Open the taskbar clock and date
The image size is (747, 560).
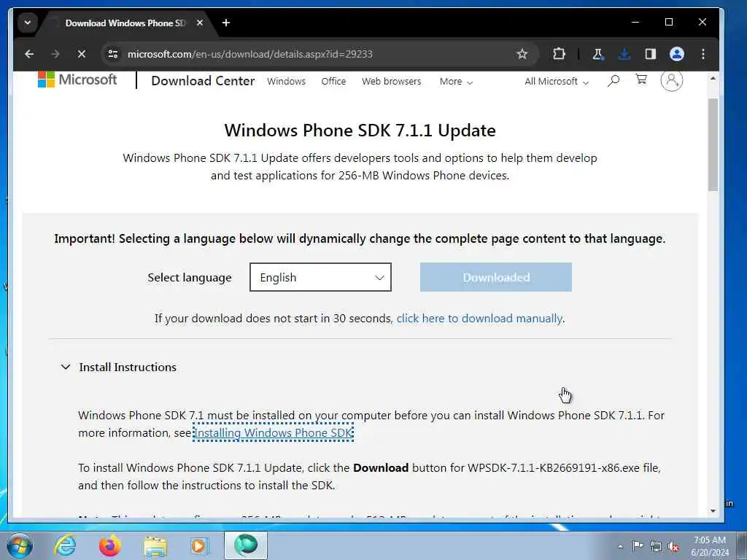pyautogui.click(x=710, y=546)
